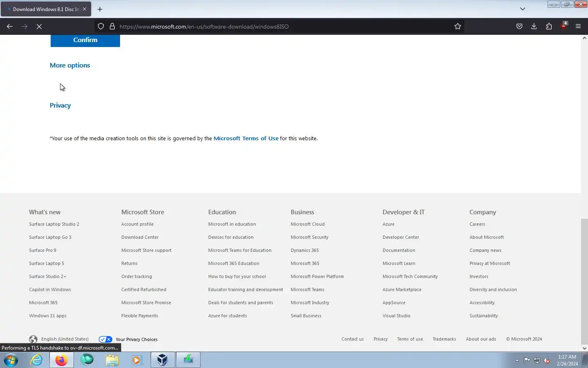Open Dynamics 365 footer link
588x368 pixels.
305,250
